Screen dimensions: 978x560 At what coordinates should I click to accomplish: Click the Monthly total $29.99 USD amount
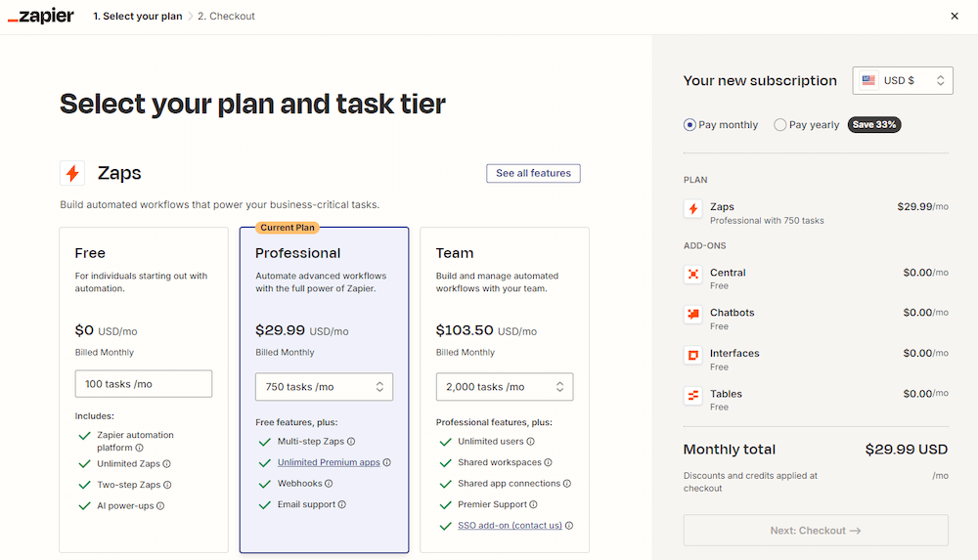[907, 450]
